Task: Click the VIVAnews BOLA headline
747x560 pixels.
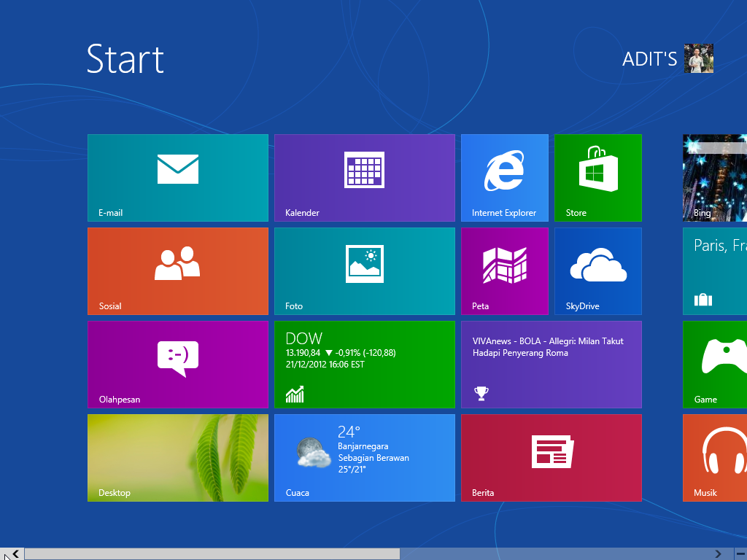Action: click(x=548, y=346)
